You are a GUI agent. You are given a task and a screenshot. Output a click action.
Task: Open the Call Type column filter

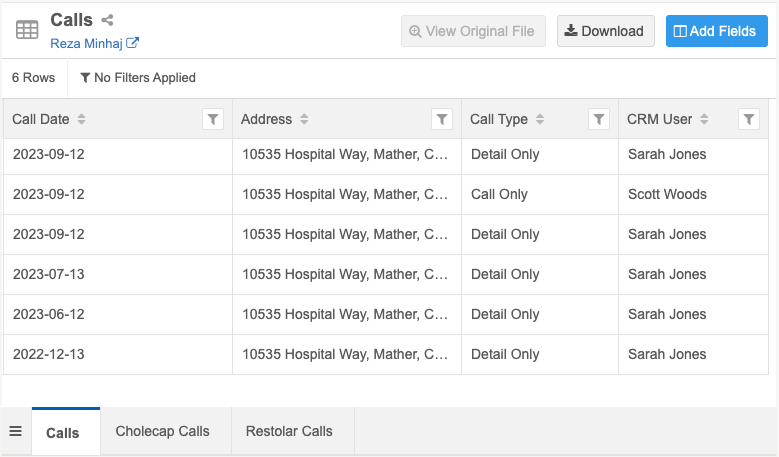point(598,119)
